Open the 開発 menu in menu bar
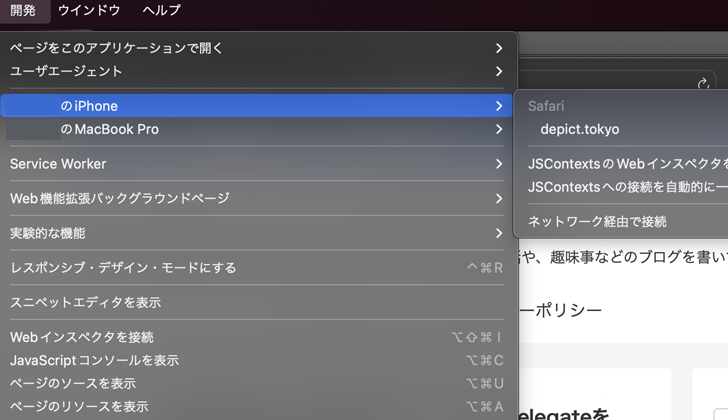728x420 pixels. coord(23,10)
